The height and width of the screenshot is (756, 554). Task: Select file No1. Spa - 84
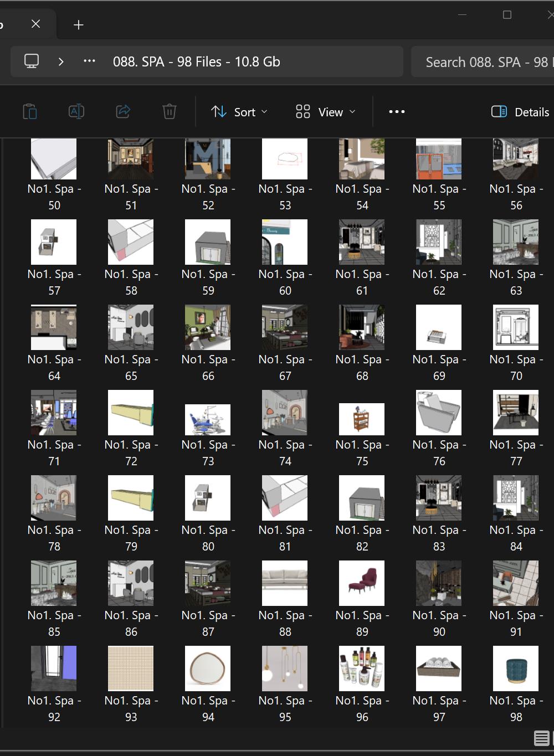click(516, 515)
